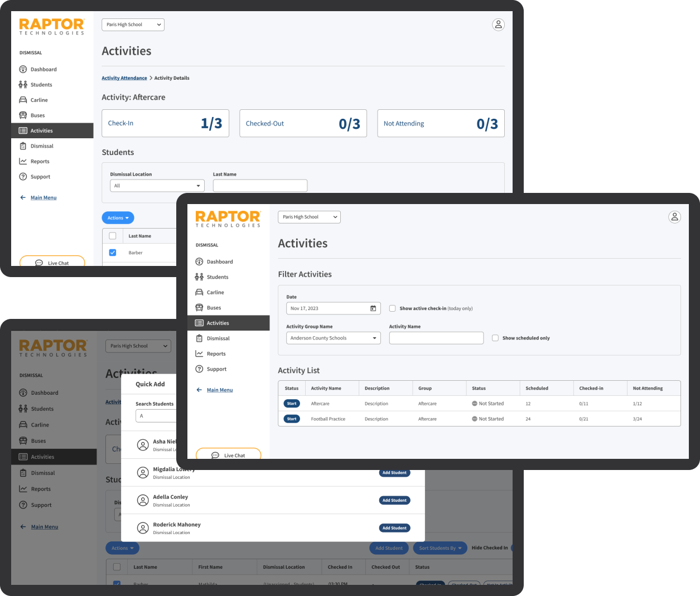Click the Carline car icon beside Filter Activities
700x596 pixels.
point(199,292)
